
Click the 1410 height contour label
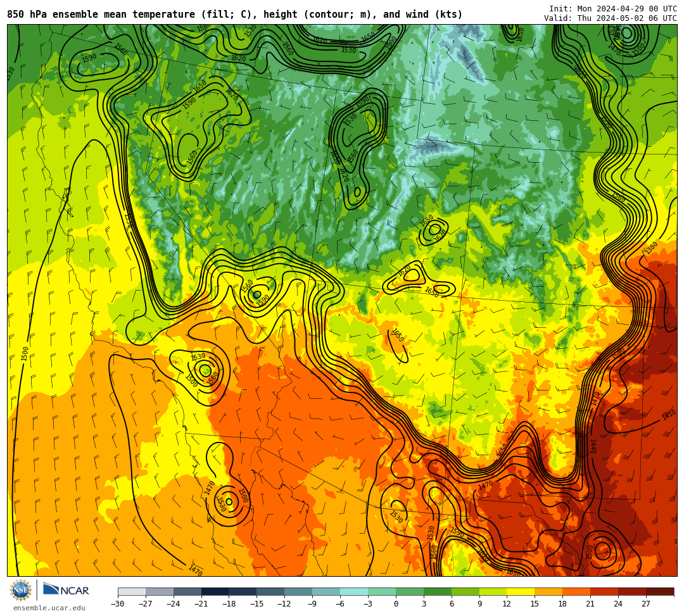tap(669, 415)
